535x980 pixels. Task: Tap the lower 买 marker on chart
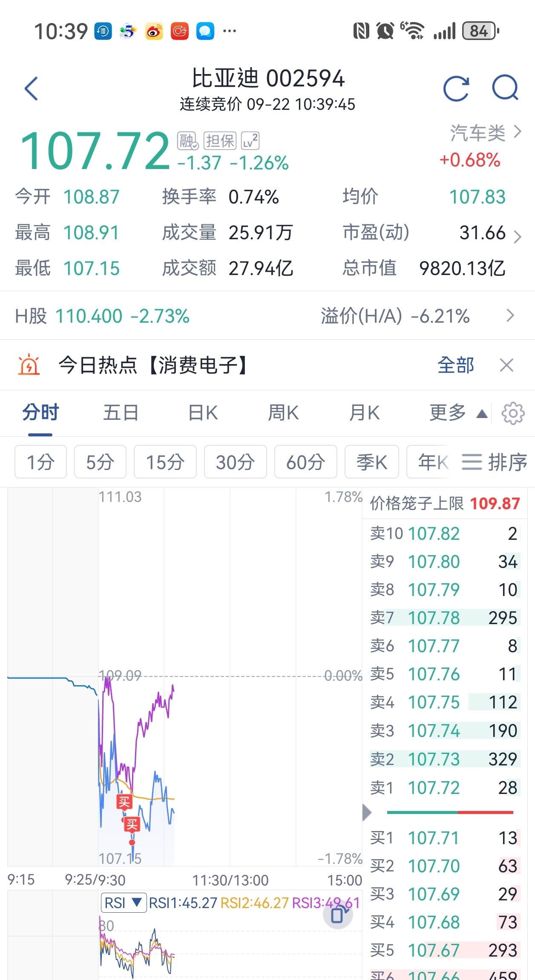[x=132, y=825]
